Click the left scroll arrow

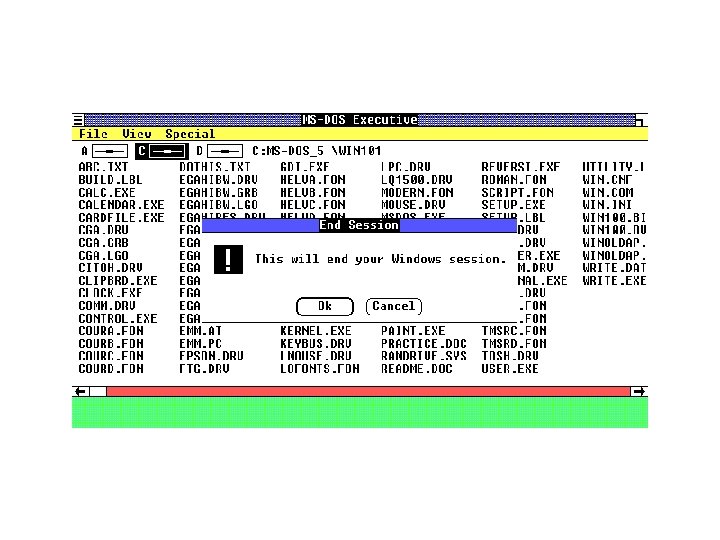[x=81, y=391]
